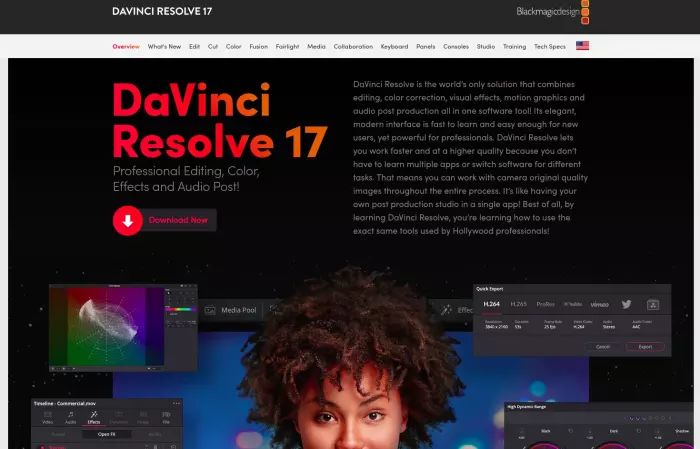Go to the Fairlight section
The width and height of the screenshot is (700, 449).
(x=288, y=46)
